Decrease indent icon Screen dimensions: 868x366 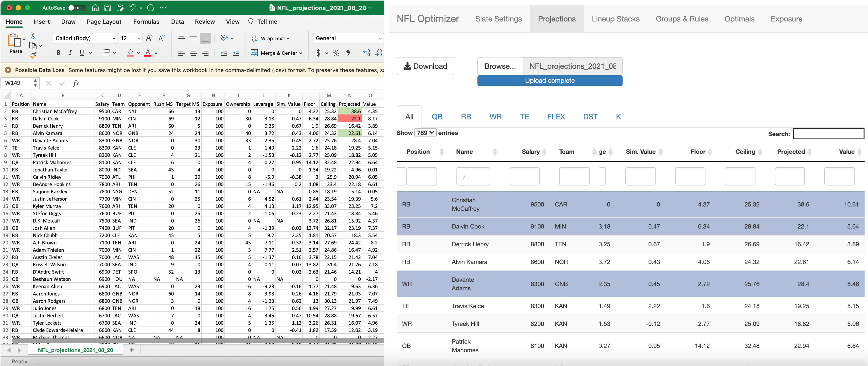tap(224, 53)
